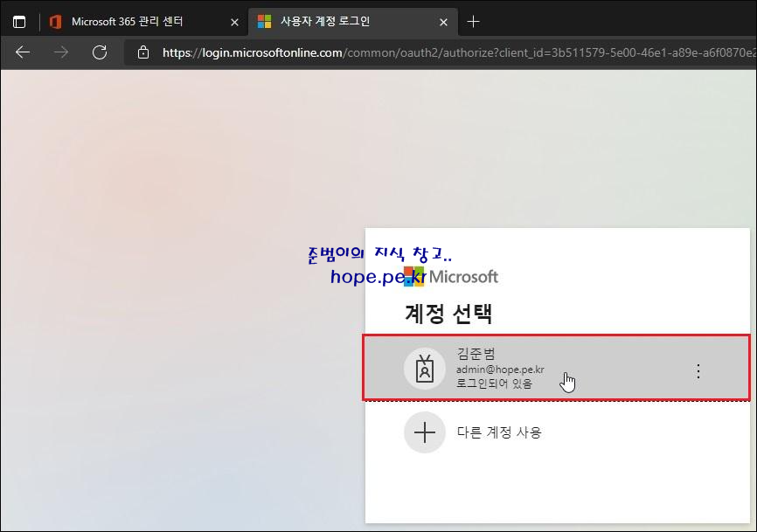Open the tab actions menu icon

(x=19, y=22)
